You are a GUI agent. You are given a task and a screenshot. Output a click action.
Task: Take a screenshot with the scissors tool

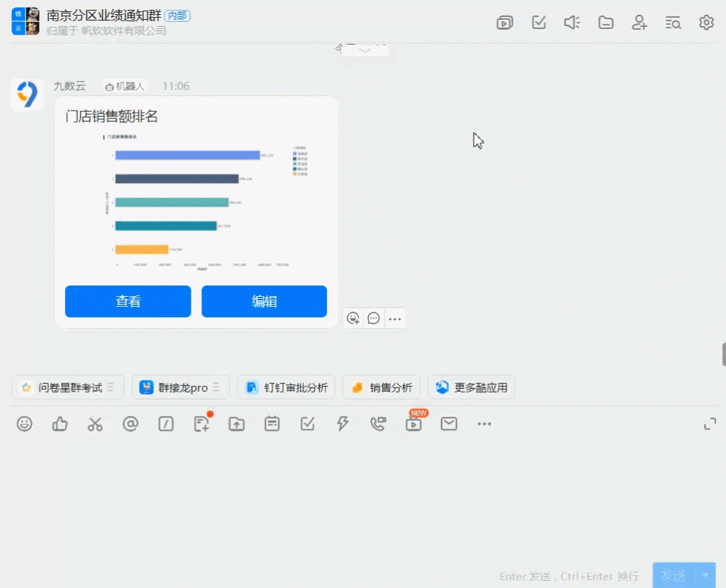point(95,424)
